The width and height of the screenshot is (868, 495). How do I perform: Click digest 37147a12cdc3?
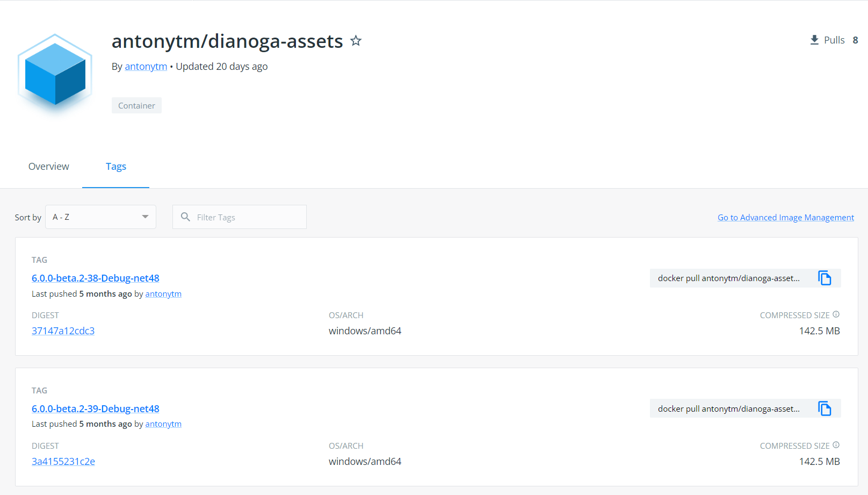[63, 331]
